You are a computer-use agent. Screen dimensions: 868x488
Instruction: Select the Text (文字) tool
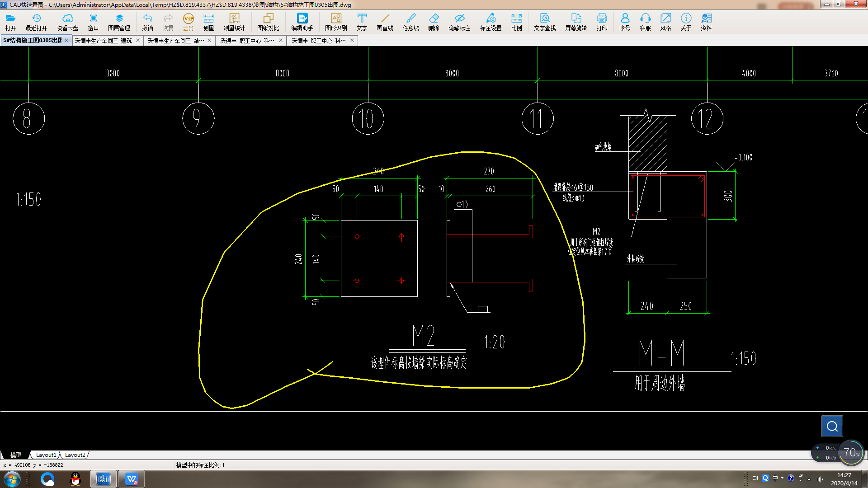pyautogui.click(x=362, y=22)
